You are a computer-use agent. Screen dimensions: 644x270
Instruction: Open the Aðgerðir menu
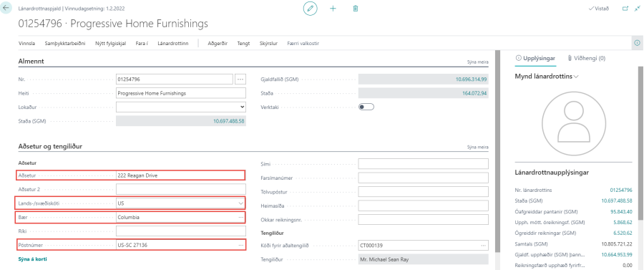pyautogui.click(x=218, y=44)
